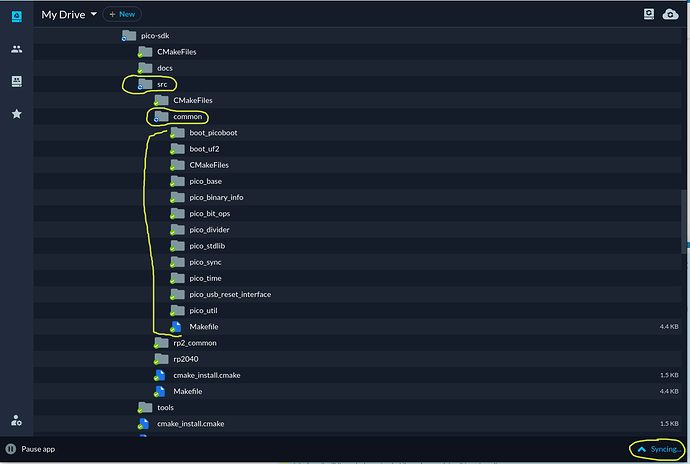Click the drive device icon at top right
The image size is (690, 464).
point(649,14)
